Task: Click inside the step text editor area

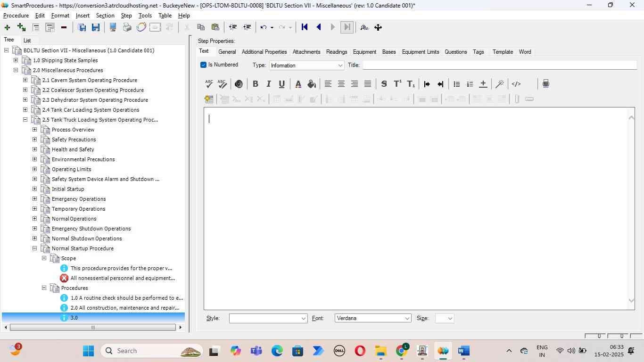Action: tap(415, 209)
